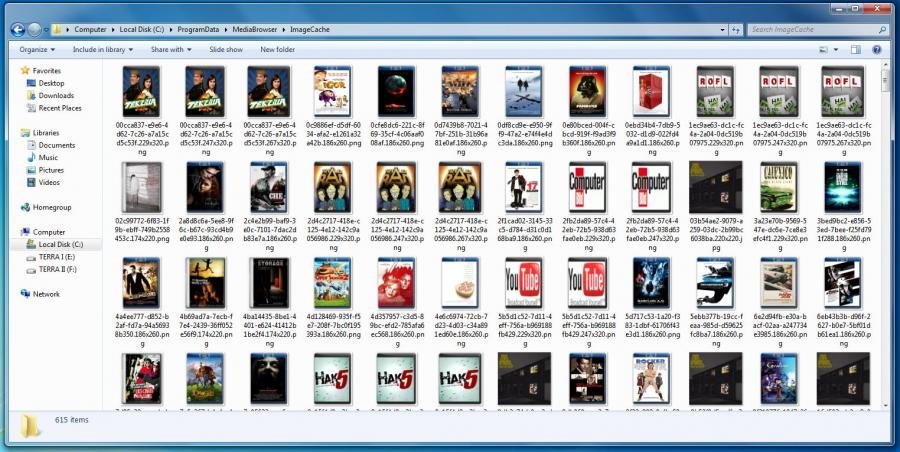The image size is (900, 452).
Task: Select Libraries in navigation pane
Action: 46,133
